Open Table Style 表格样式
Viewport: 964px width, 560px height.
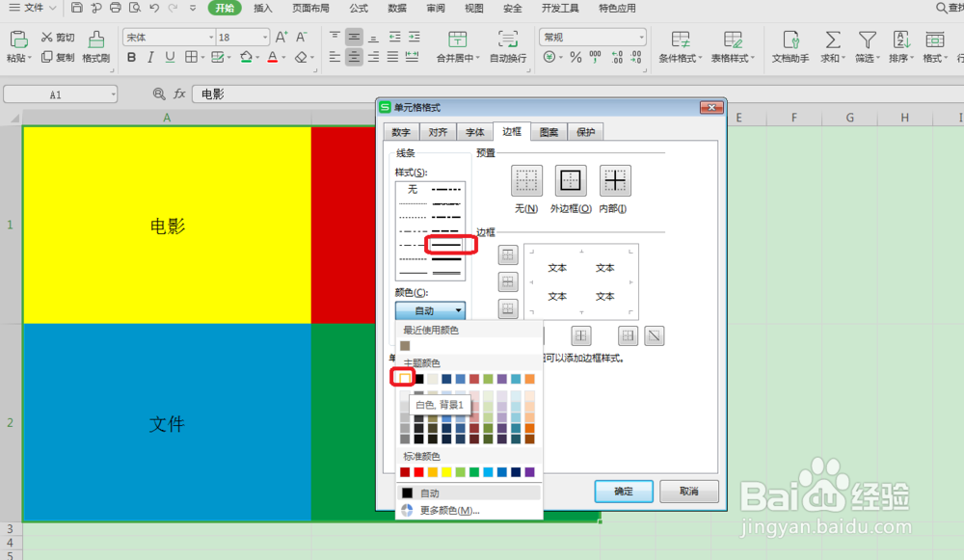[733, 46]
